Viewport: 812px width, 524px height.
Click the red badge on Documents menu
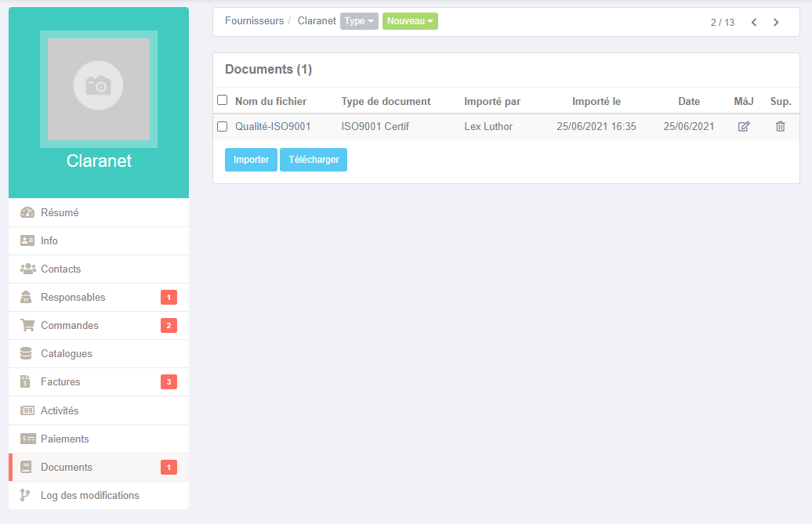tap(169, 467)
